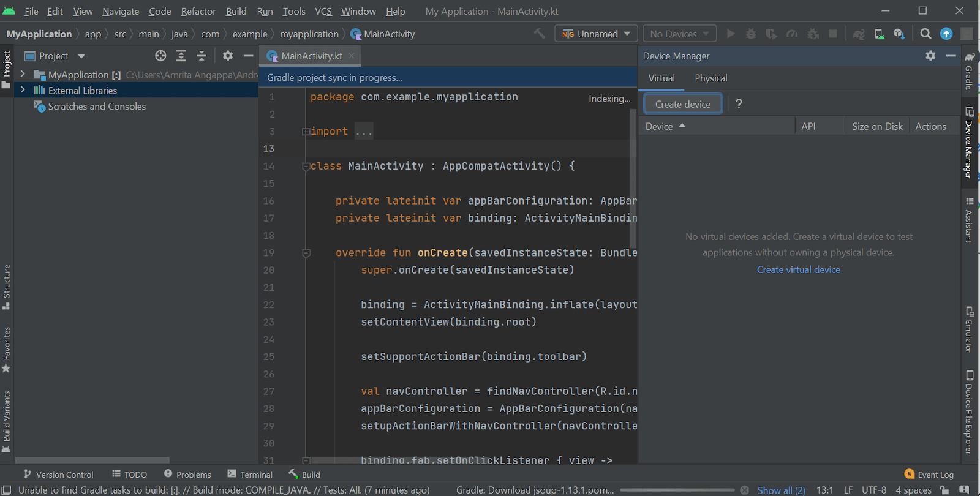Click the blue IDE update arrow icon
Screen dimensions: 980x496
coord(946,34)
